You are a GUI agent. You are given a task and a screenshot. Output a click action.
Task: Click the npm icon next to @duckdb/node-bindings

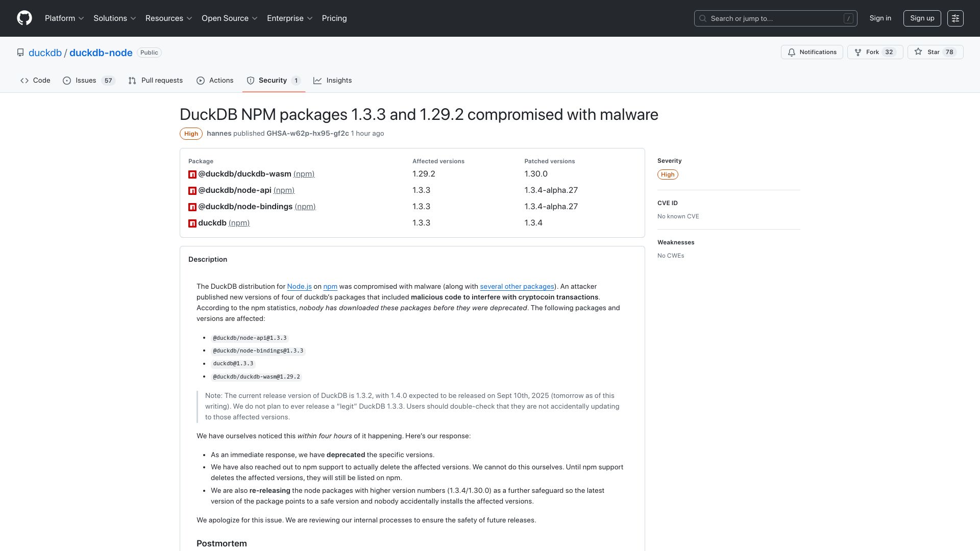pyautogui.click(x=192, y=207)
